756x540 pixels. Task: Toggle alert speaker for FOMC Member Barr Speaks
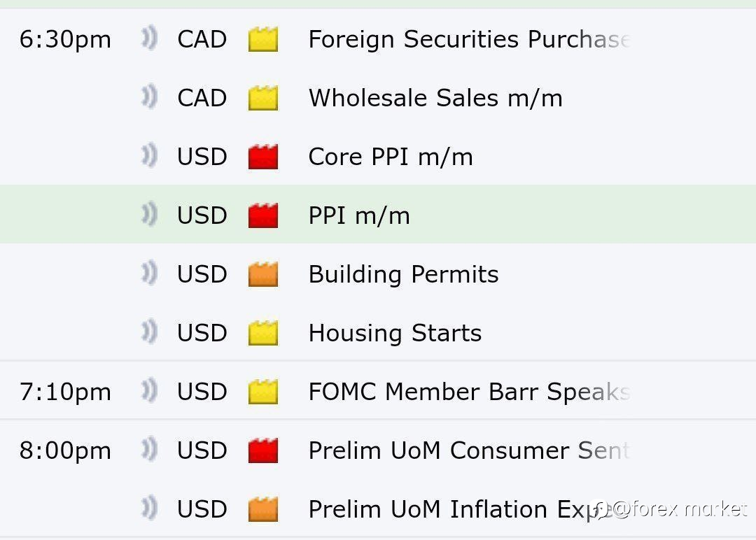point(150,391)
